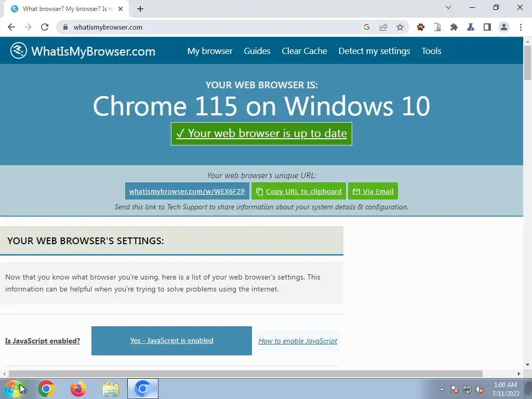Send unique URL Via Email
This screenshot has height=399, width=532.
pos(373,191)
